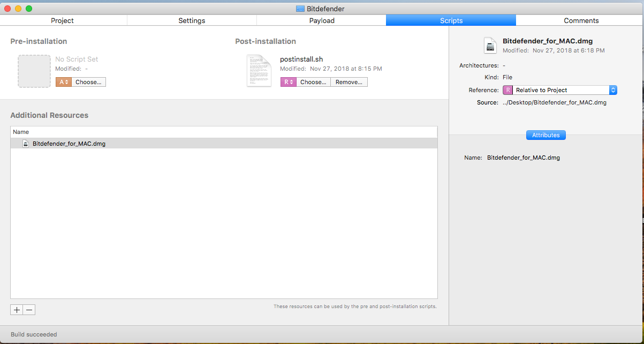Click postinstall.sh file name text
Screen dimensions: 644x344
tap(301, 59)
